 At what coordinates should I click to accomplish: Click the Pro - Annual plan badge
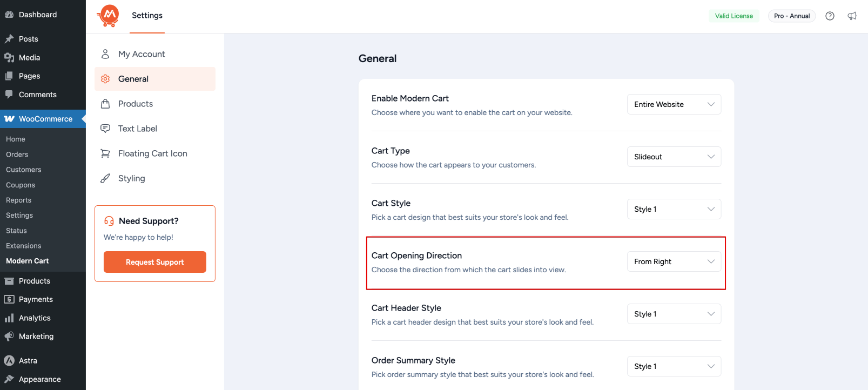(x=791, y=16)
